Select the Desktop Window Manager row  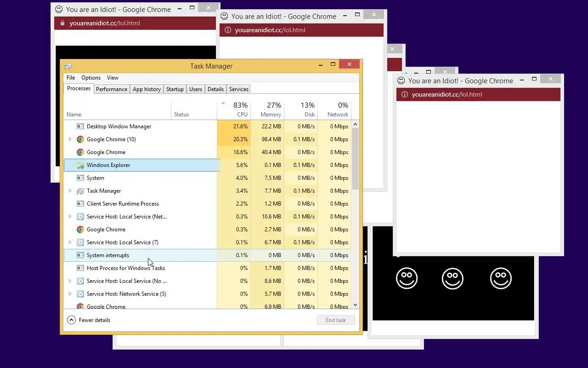tap(208, 126)
